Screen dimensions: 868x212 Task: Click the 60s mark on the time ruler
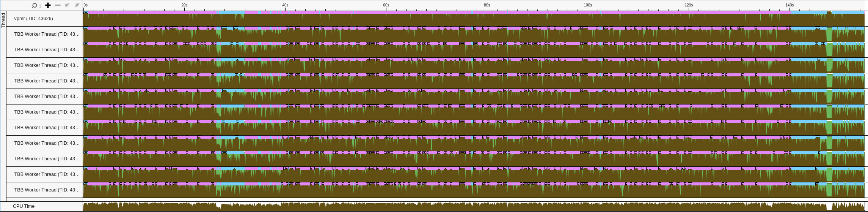pos(386,5)
